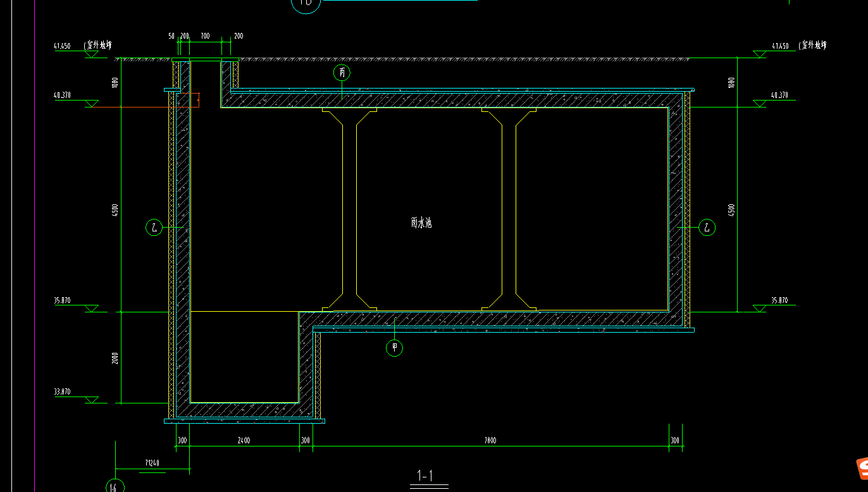
Task: Select the left 40.370 elevation value
Action: click(x=62, y=95)
